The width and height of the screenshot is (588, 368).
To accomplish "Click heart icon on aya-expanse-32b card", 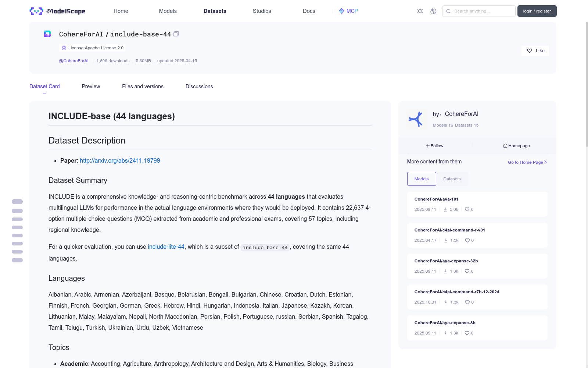I will (467, 271).
